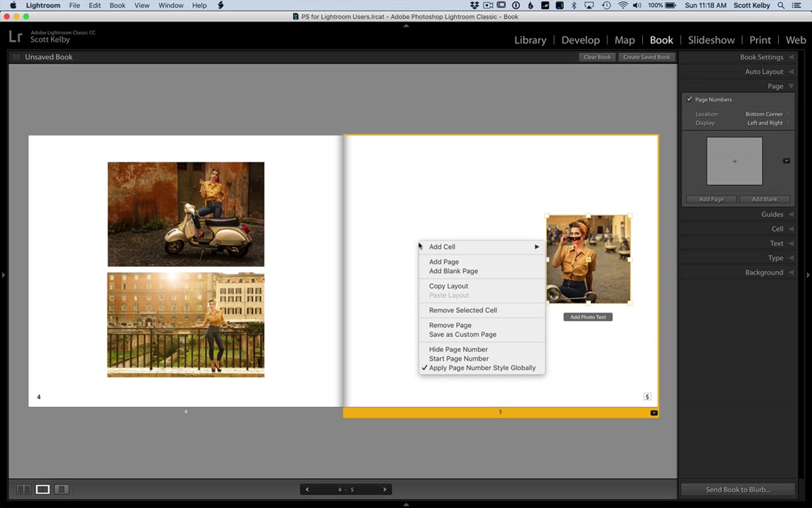Open the Location dropdown Bottom Corner

[767, 114]
